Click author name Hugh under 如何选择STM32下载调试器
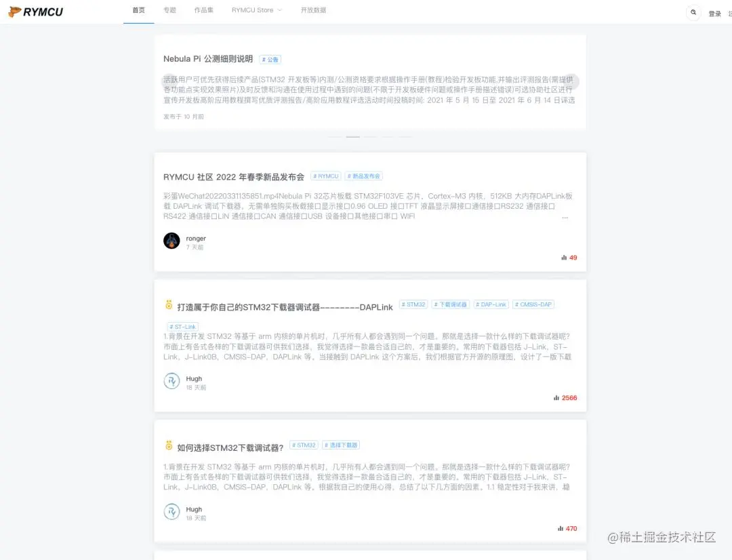Screen dimensions: 732x560 coord(194,510)
